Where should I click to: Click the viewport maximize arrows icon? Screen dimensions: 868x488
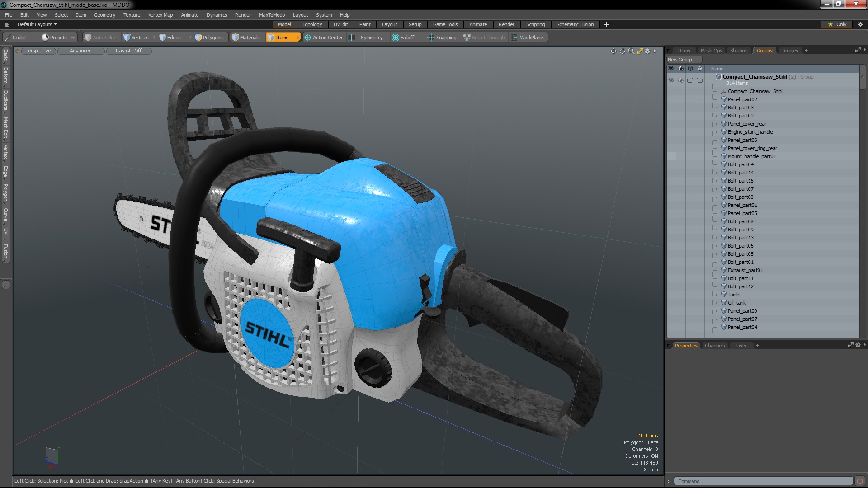pyautogui.click(x=640, y=51)
